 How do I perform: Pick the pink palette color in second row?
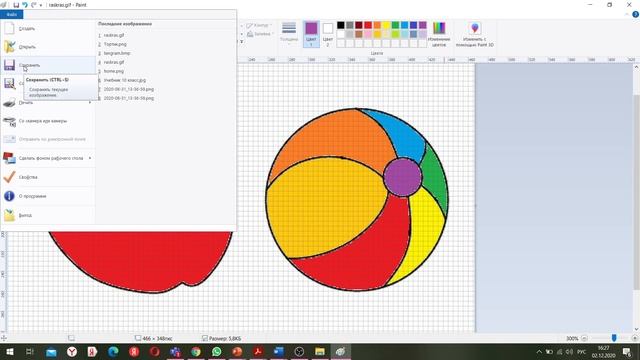[x=368, y=34]
